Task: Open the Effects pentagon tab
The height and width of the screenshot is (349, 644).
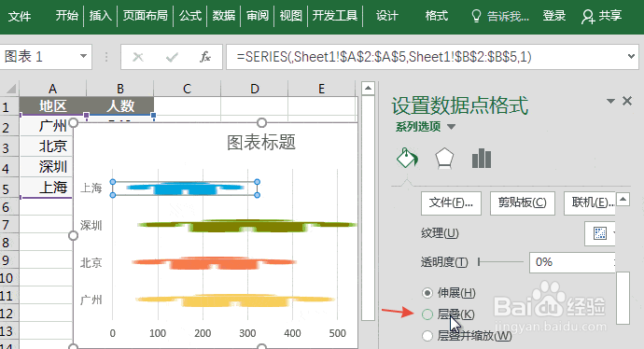Action: 444,159
